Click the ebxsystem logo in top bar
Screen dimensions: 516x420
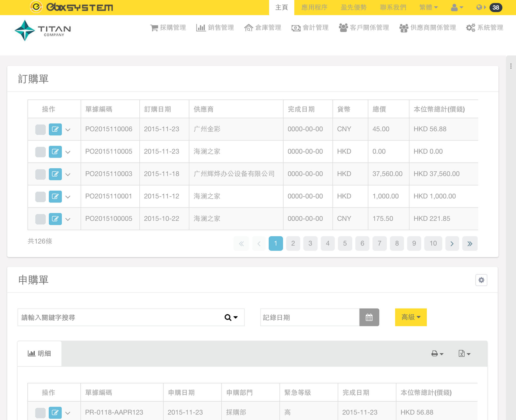pyautogui.click(x=72, y=7)
